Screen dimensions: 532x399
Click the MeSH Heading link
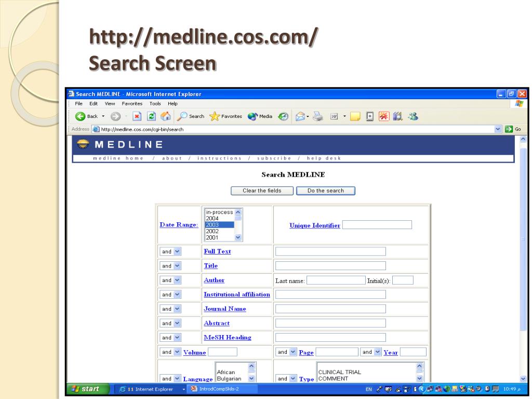point(228,337)
